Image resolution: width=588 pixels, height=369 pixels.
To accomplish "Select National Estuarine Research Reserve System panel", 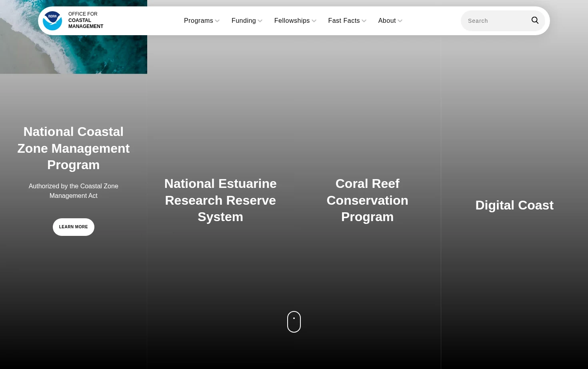I will pos(220,200).
